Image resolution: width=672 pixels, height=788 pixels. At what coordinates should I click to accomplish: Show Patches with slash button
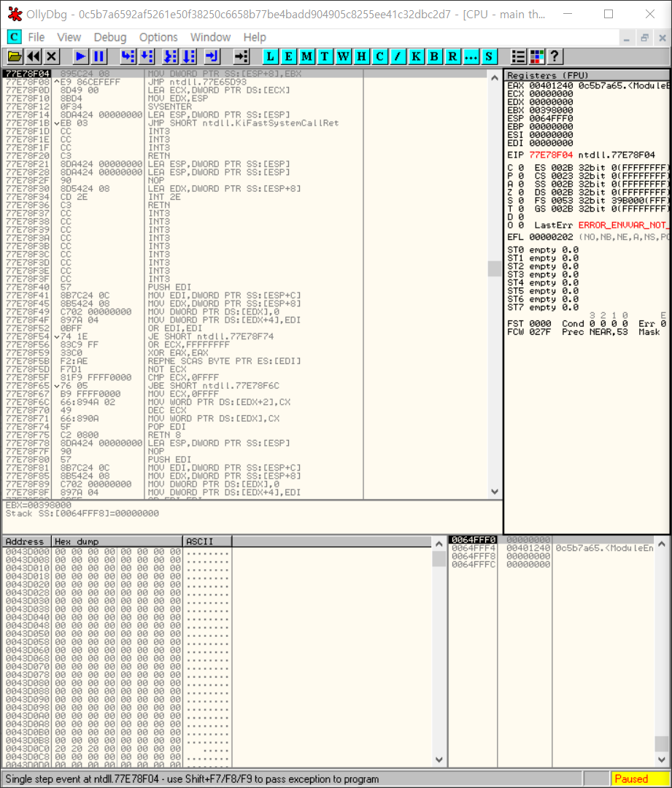click(x=398, y=56)
